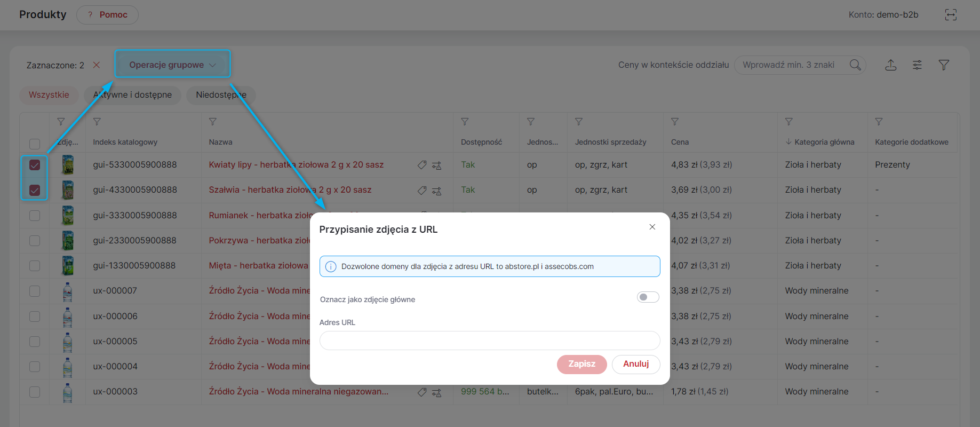Screen dimensions: 980x427
Task: Toggle Oznacz jako zdjęcie główne switch
Action: 648,297
